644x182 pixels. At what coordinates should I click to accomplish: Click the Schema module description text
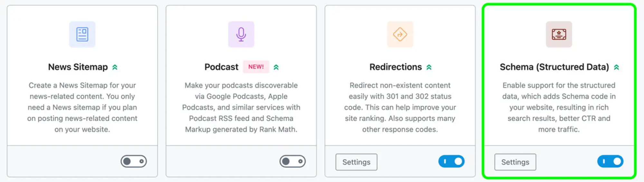click(559, 107)
